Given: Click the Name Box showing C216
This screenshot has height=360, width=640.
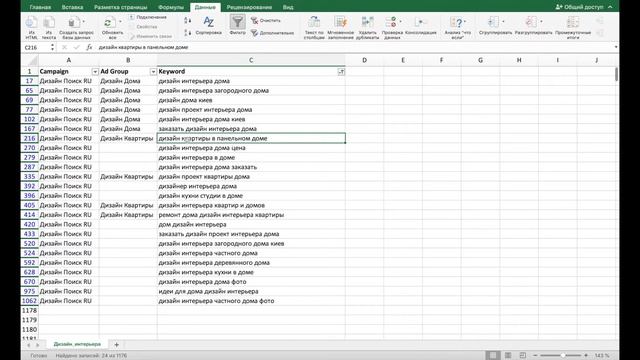Looking at the screenshot, I should click(36, 47).
